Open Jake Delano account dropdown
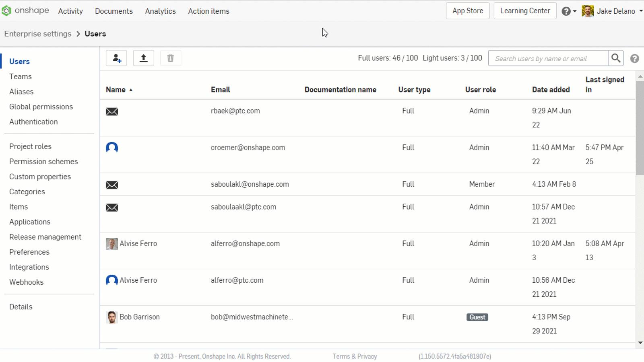Screen dimensions: 644x362 (612, 11)
